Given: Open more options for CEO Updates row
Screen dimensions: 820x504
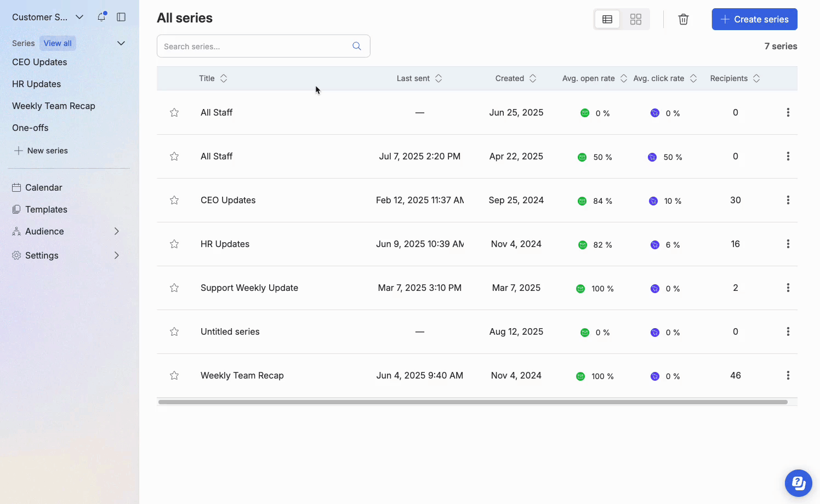Looking at the screenshot, I should point(788,200).
